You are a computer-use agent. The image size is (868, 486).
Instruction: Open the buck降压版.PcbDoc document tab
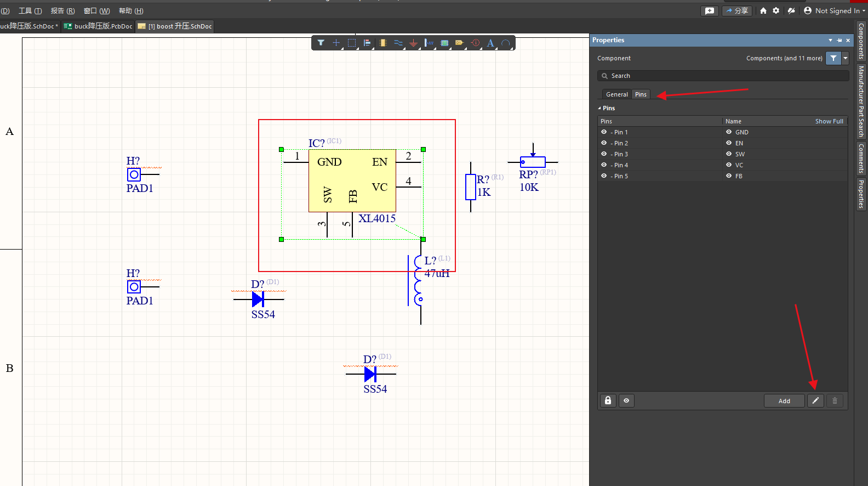99,26
